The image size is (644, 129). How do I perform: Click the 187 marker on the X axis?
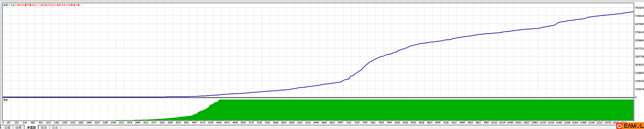coord(8,123)
